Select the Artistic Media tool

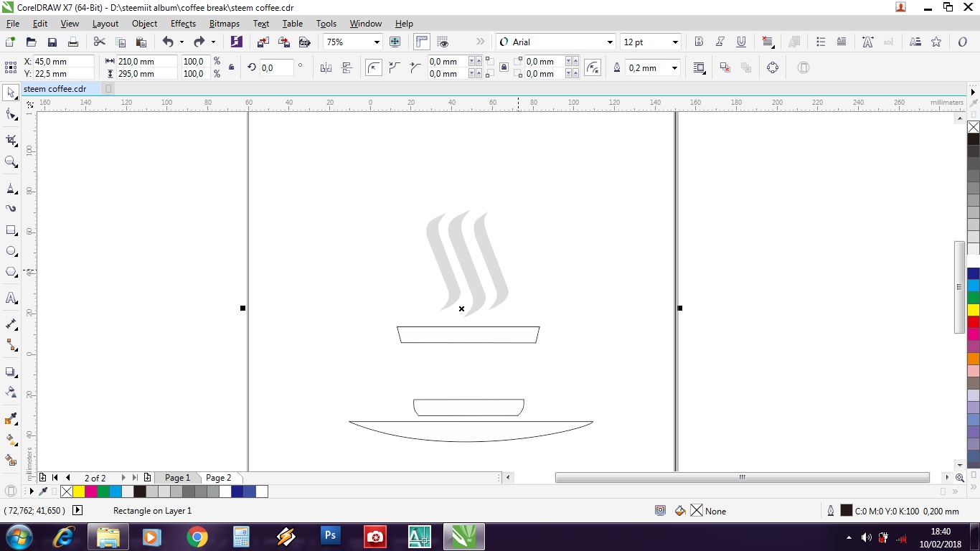pyautogui.click(x=11, y=209)
